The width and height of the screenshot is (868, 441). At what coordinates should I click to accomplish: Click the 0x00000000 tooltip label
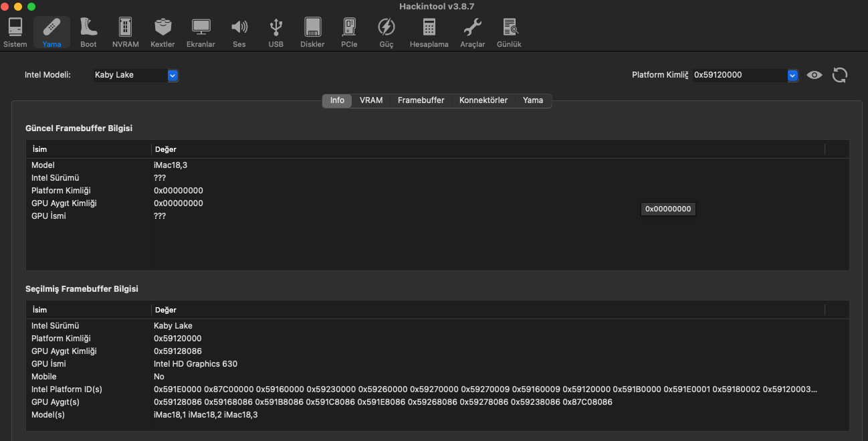tap(668, 209)
